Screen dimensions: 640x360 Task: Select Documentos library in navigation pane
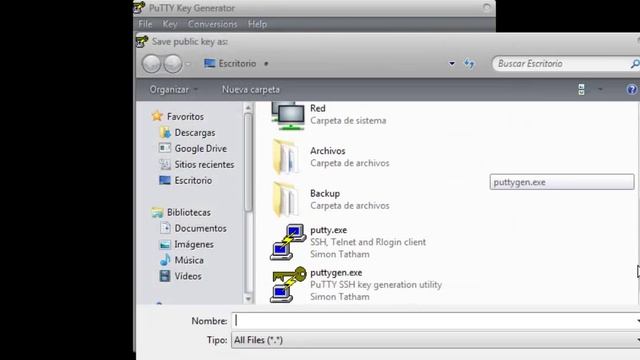pyautogui.click(x=200, y=228)
